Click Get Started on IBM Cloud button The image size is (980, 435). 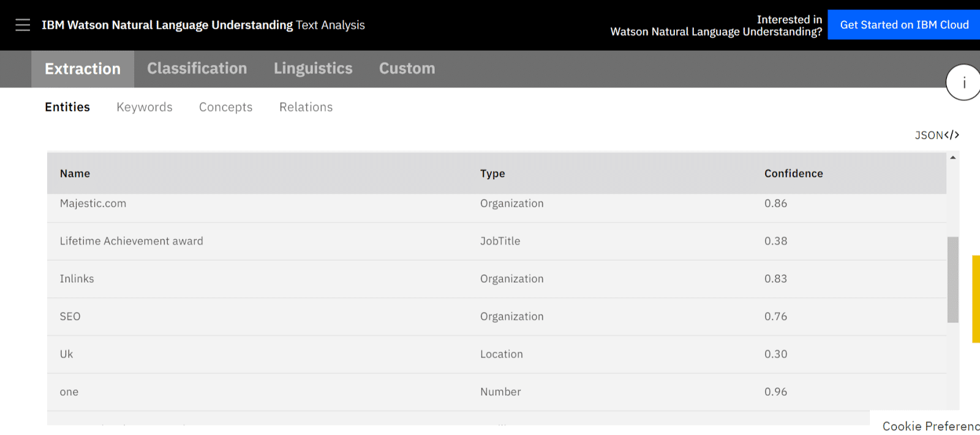(x=904, y=25)
